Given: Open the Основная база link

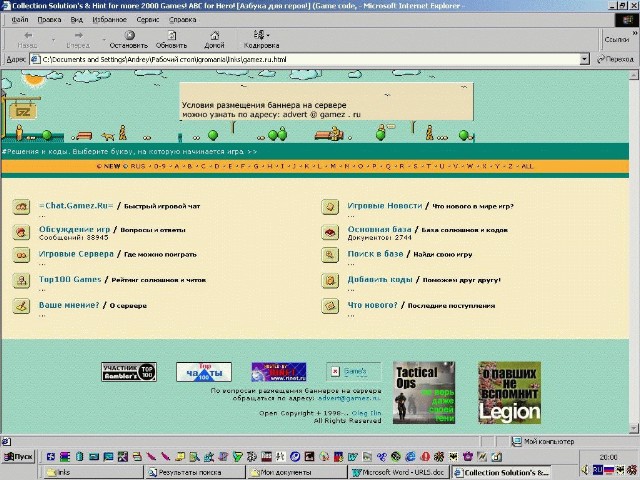Looking at the screenshot, I should (x=380, y=229).
